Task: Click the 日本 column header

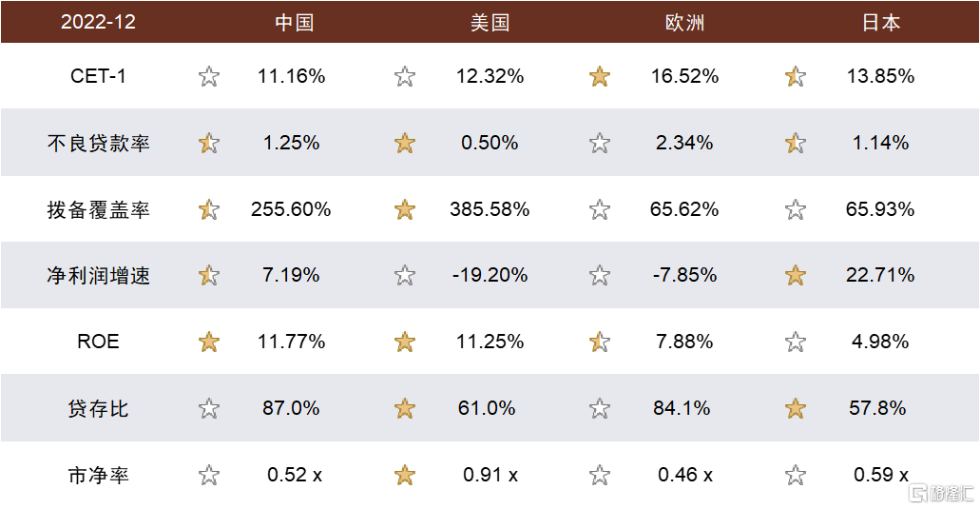Action: (x=880, y=23)
